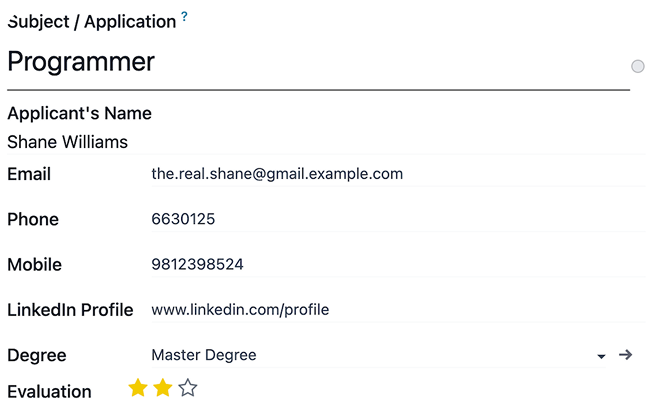Click the email address field
Image resolution: width=656 pixels, height=411 pixels.
tap(390, 174)
